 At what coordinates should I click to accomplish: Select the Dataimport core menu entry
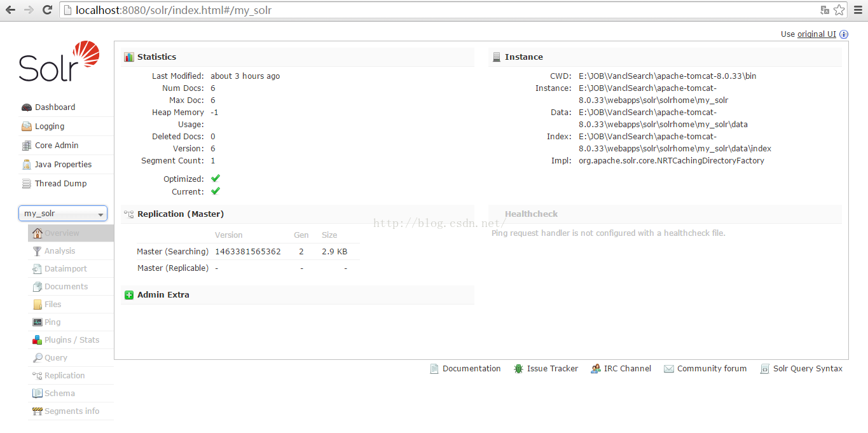[71, 269]
